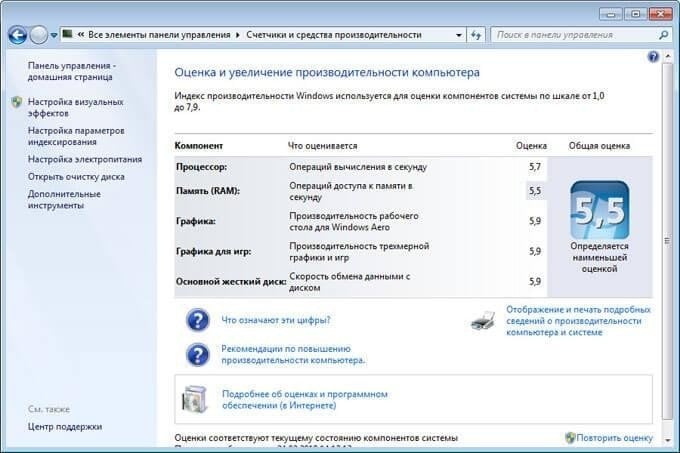This screenshot has width=680, height=453.
Task: Click the refresh arrows icon in address bar
Action: tap(476, 35)
